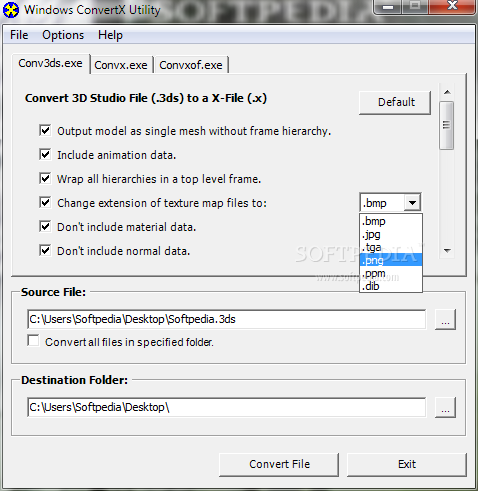This screenshot has width=478, height=491.
Task: Click into the Source File path field
Action: [x=226, y=319]
